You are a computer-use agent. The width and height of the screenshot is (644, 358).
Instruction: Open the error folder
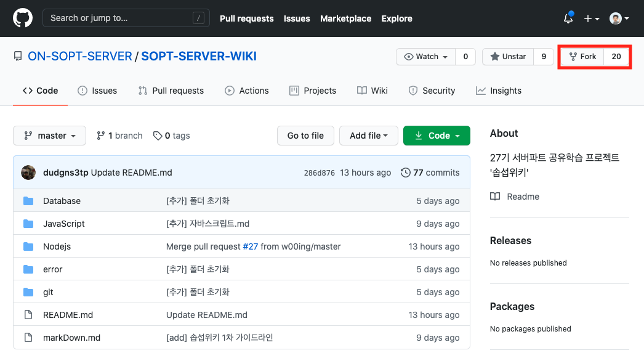tap(52, 269)
